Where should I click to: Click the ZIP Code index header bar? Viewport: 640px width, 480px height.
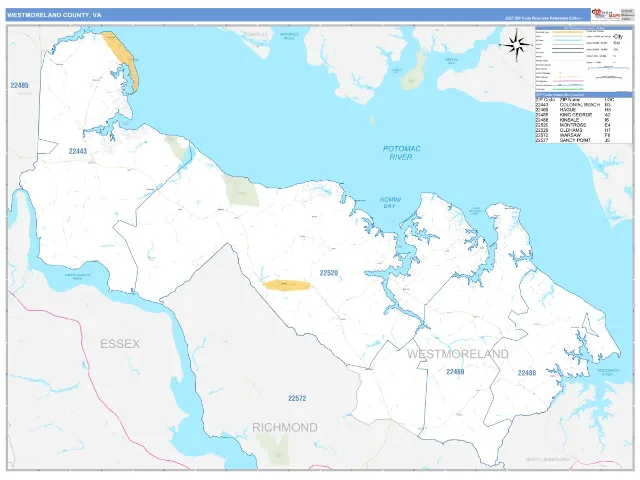pos(584,95)
